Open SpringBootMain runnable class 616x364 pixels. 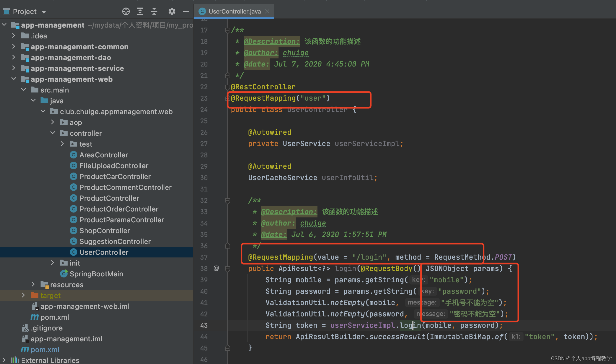coord(96,274)
